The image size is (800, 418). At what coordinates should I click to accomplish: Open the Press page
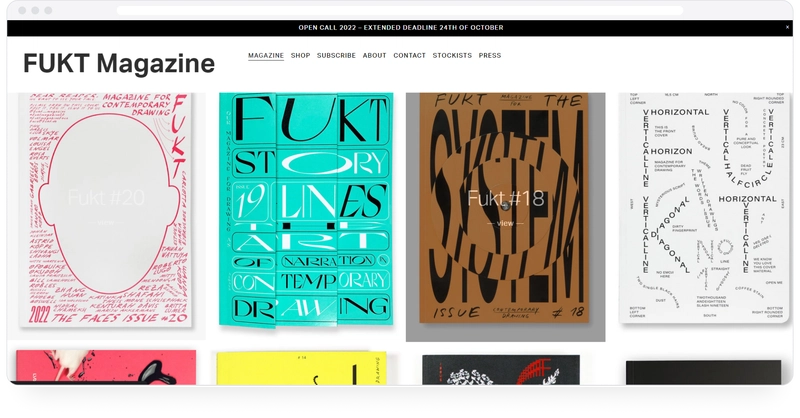(x=490, y=56)
